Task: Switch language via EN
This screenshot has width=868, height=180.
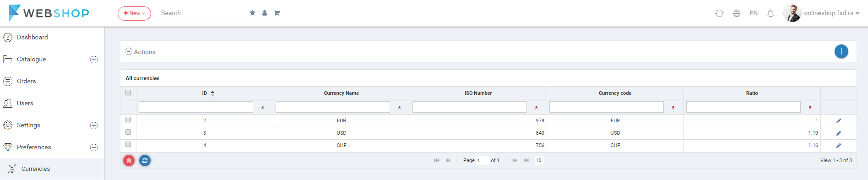Action: 754,13
